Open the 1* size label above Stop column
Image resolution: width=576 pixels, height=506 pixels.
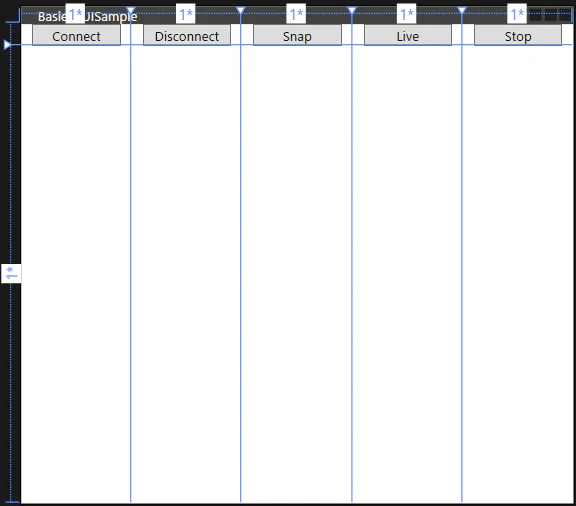[517, 14]
